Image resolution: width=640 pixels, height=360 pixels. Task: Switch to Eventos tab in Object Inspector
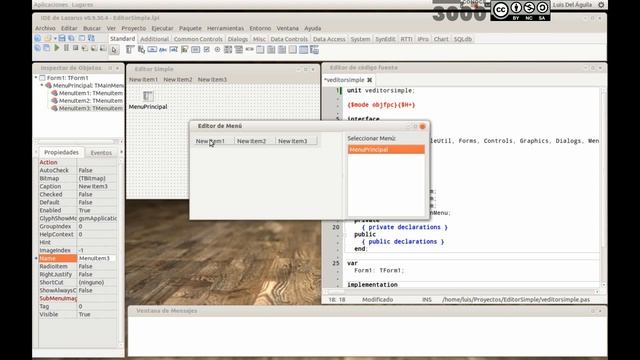coord(101,153)
